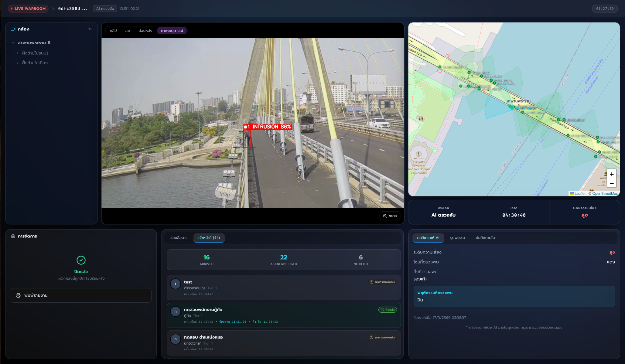This screenshot has width=625, height=364.
Task: Click the printer icon in พิมพ์รายงาน
Action: click(x=18, y=295)
